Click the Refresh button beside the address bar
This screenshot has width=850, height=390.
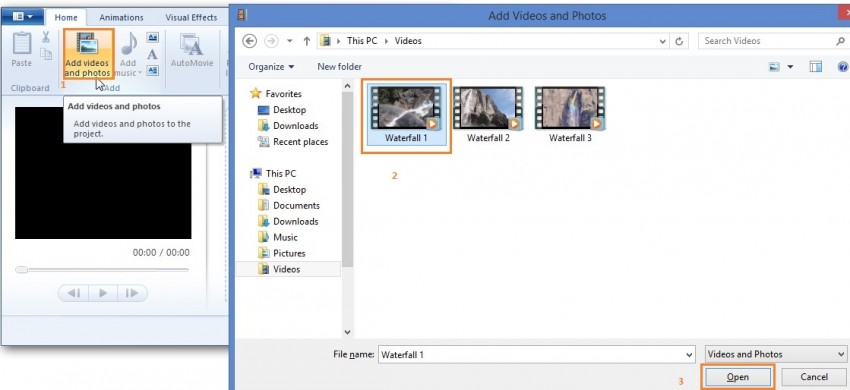coord(679,41)
